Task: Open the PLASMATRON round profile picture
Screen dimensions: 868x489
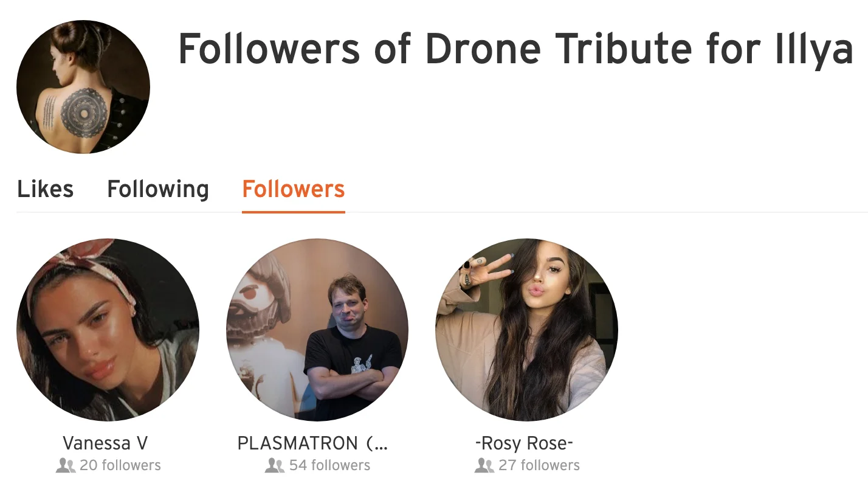Action: 317,330
